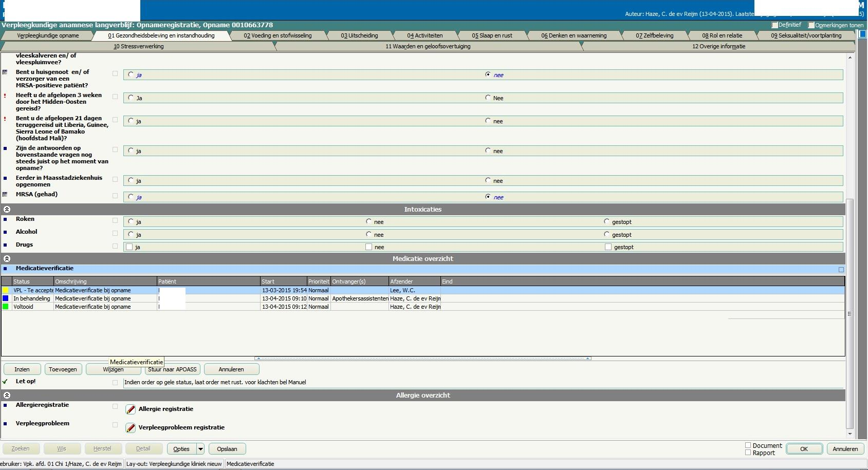
Task: Click the blue marker beside Allergieregistratie
Action: 5,405
